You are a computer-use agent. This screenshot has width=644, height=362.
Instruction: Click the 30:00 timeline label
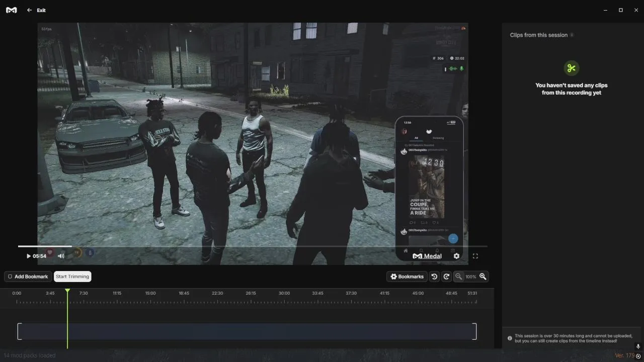pyautogui.click(x=284, y=293)
